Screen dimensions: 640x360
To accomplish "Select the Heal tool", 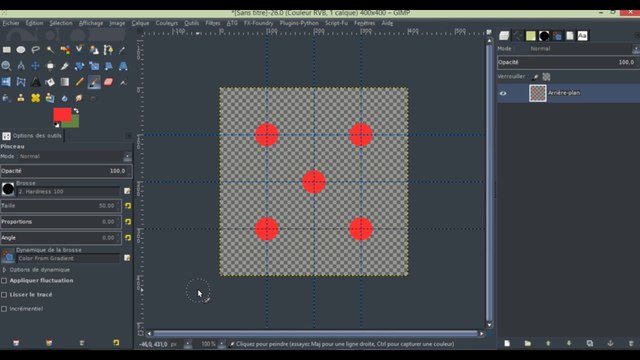I will click(x=36, y=98).
